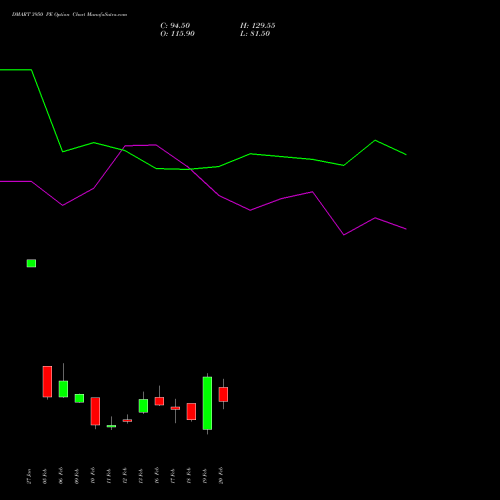Image resolution: width=500 pixels, height=500 pixels.
Task: Click the red candlestick for 10 Feb
Action: (95, 411)
